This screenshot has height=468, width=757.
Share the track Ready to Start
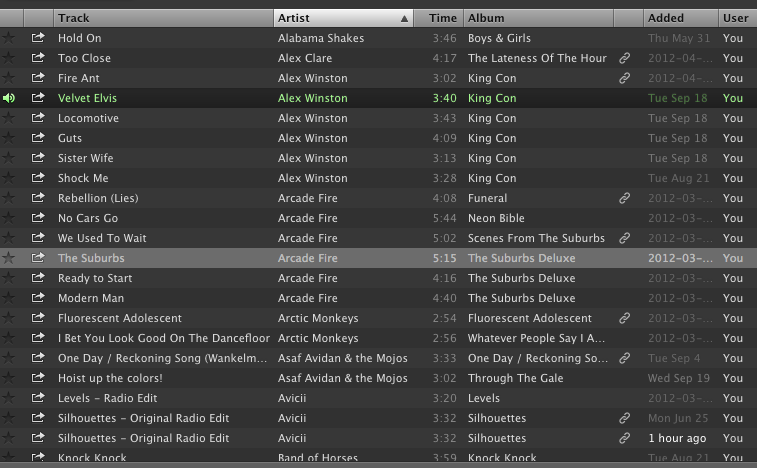(38, 277)
